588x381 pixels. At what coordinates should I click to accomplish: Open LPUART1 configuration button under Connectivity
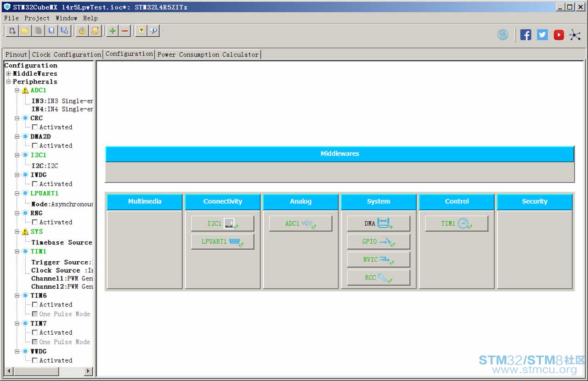(x=222, y=241)
